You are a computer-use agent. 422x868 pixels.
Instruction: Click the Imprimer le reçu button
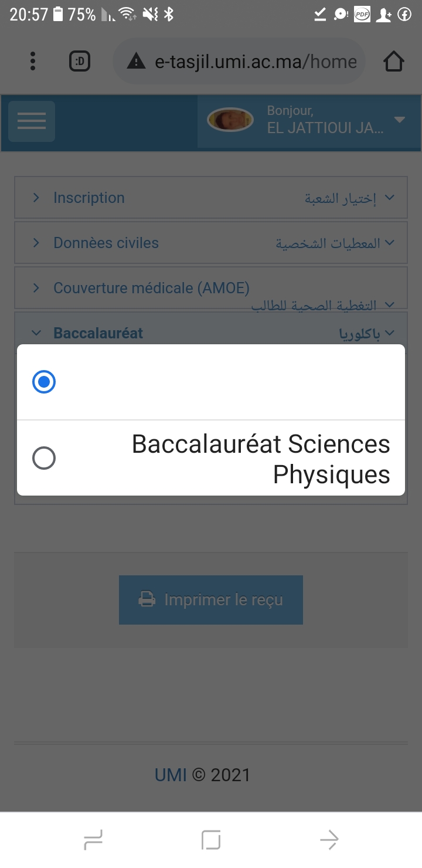point(211,600)
